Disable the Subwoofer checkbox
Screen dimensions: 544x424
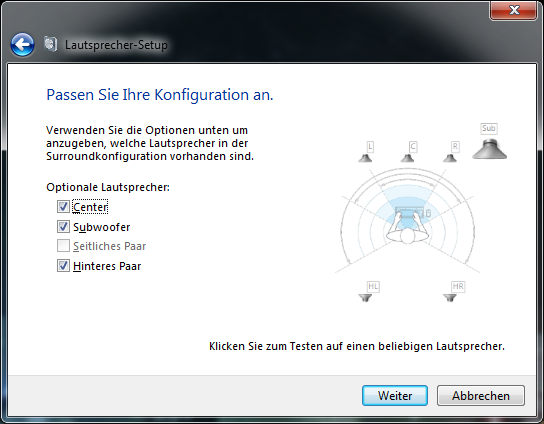pyautogui.click(x=63, y=227)
